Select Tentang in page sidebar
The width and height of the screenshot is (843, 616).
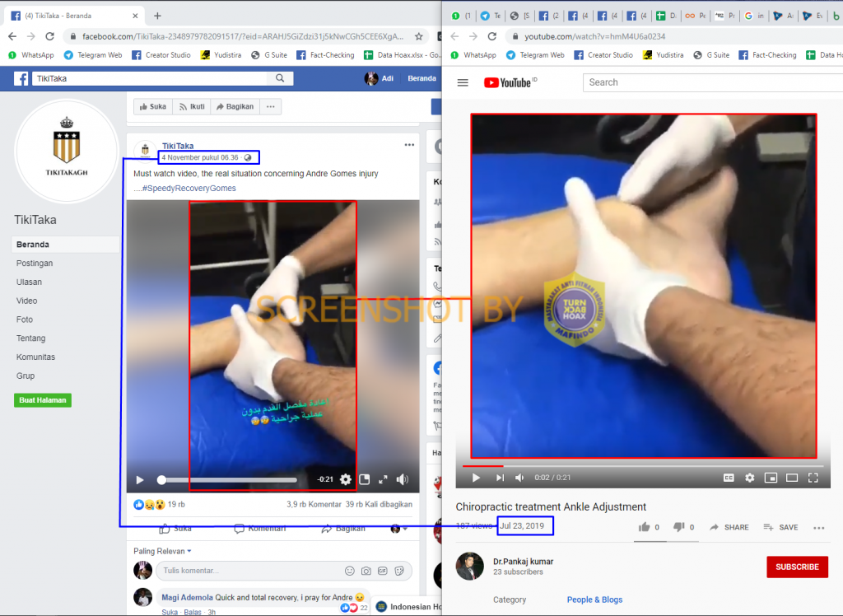click(x=30, y=338)
